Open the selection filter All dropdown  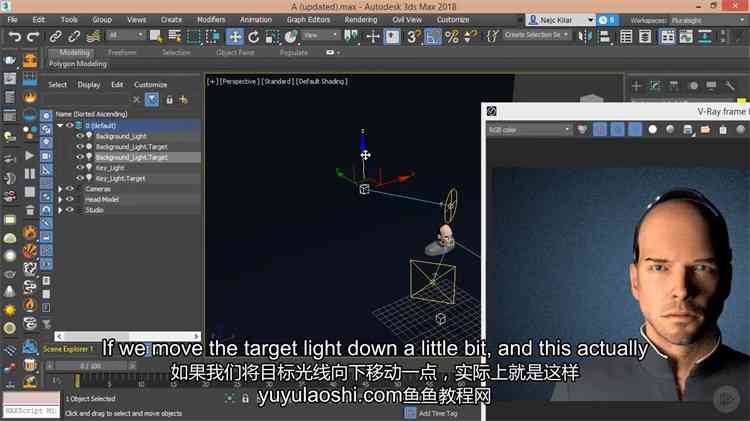tap(126, 35)
